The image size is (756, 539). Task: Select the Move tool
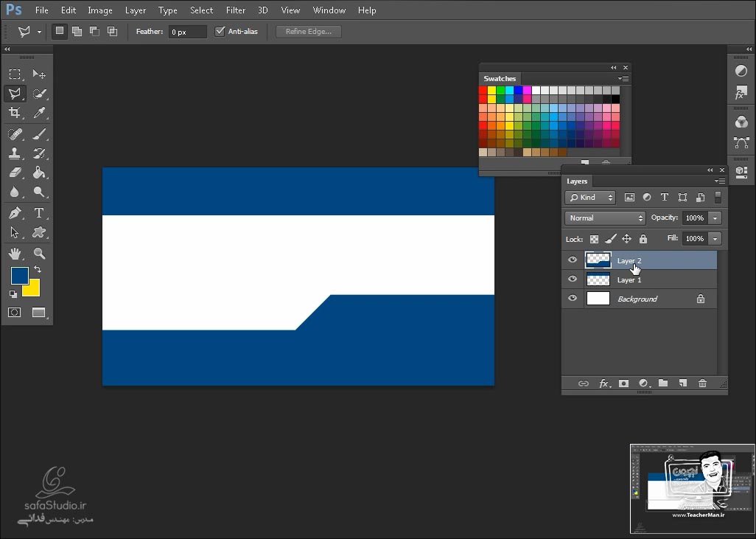(38, 74)
